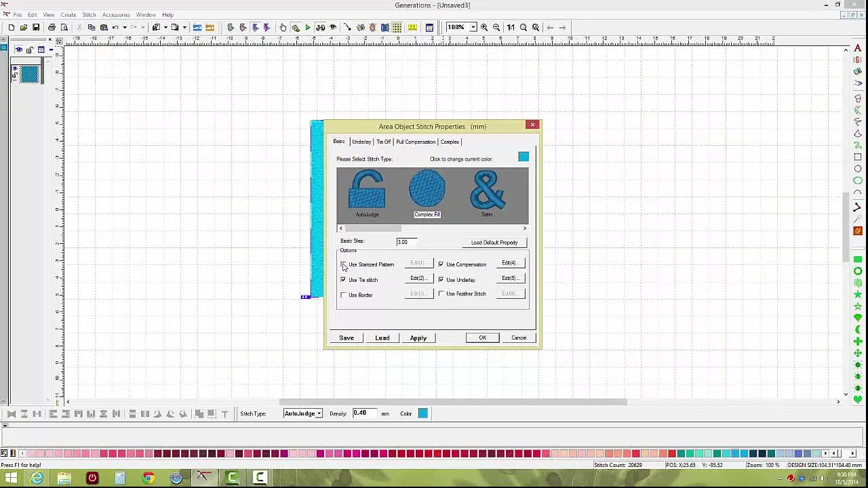Image resolution: width=868 pixels, height=488 pixels.
Task: Open Chrome from the Windows taskbar
Action: coord(148,478)
